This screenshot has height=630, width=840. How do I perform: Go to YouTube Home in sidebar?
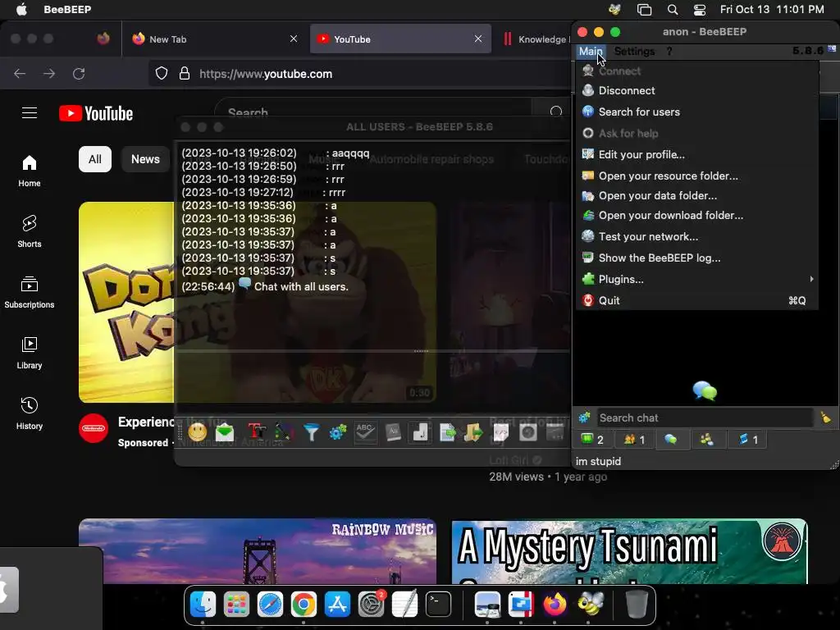(30, 171)
